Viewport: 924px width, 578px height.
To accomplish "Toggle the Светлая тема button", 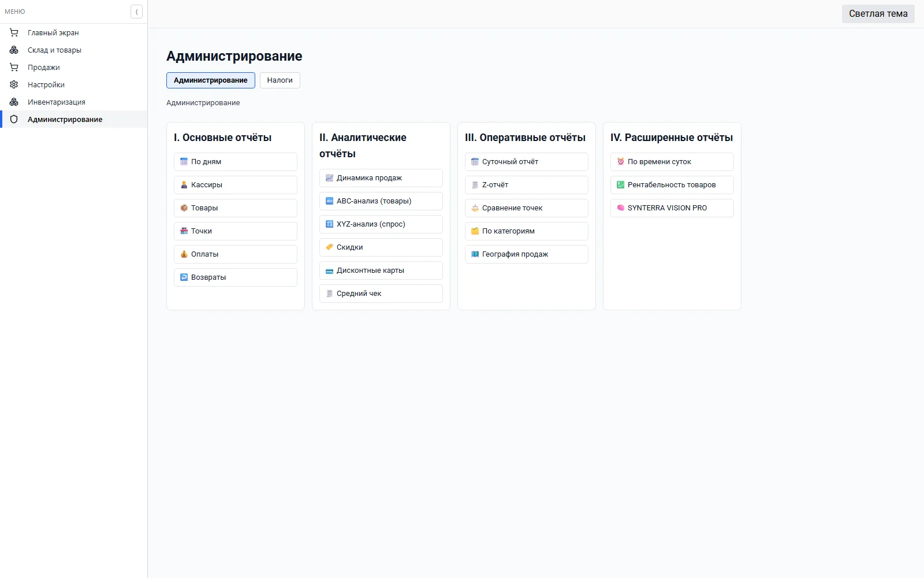I will click(x=878, y=14).
